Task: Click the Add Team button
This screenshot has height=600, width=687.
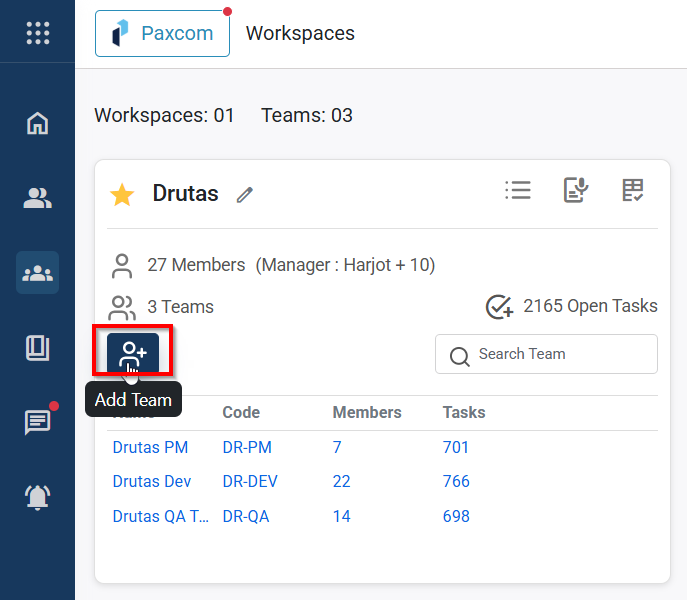Action: point(133,353)
